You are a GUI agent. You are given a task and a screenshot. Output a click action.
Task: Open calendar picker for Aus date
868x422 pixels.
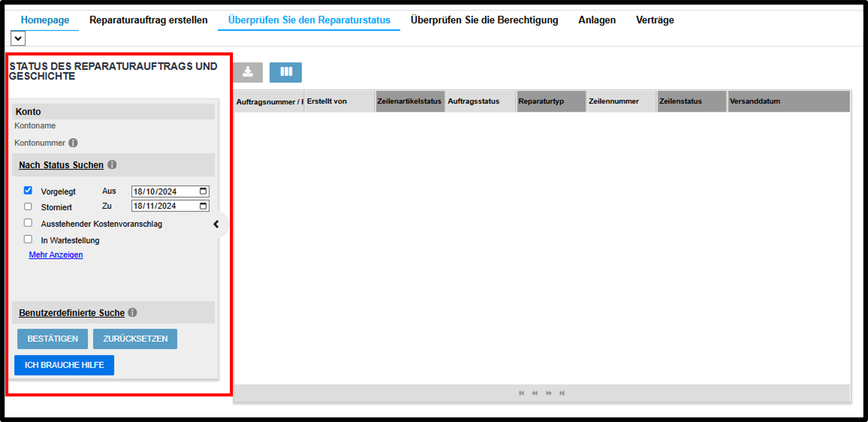tap(203, 191)
